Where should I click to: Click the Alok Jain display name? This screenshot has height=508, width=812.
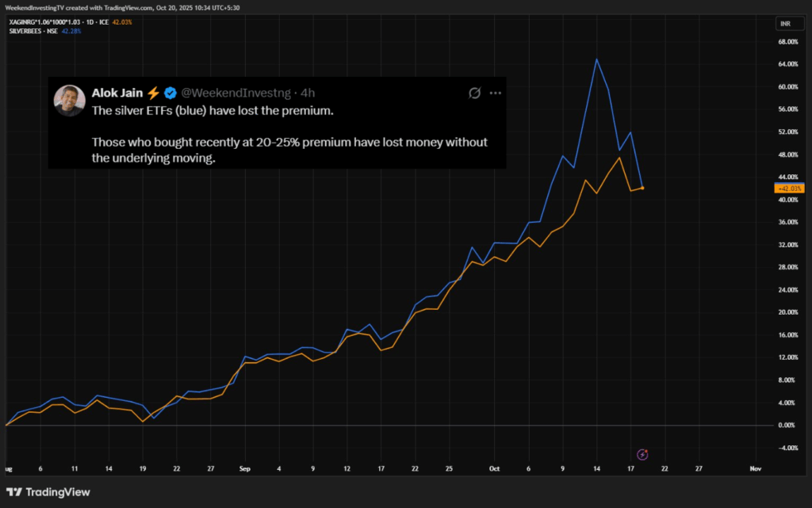115,94
